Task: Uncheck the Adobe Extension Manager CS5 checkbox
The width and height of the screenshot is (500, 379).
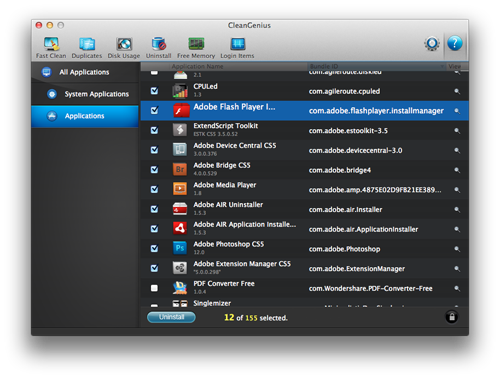Action: pyautogui.click(x=154, y=268)
